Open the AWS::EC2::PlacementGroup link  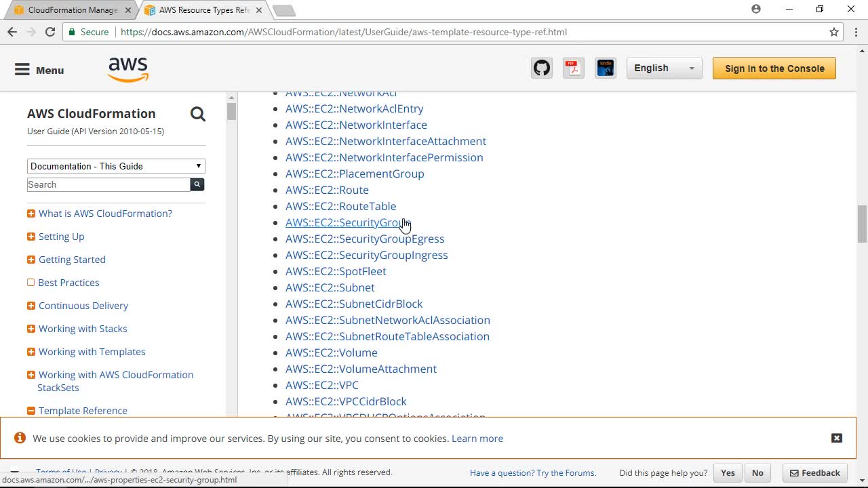pos(355,174)
